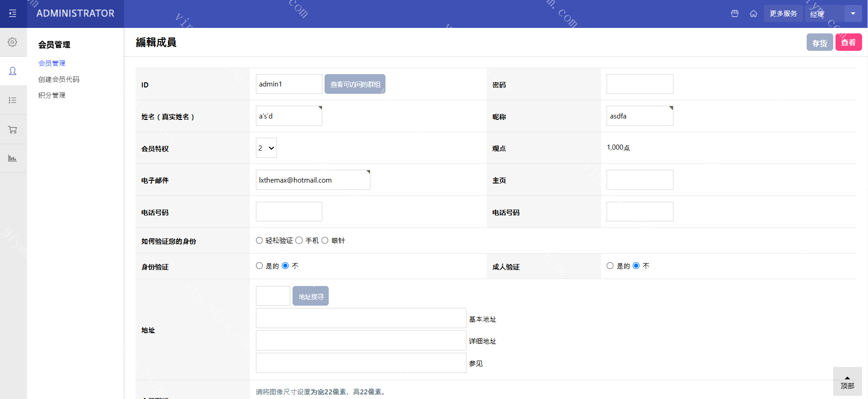Click the 电子邮件 input field
Screen dimensions: 868x399
[313, 180]
